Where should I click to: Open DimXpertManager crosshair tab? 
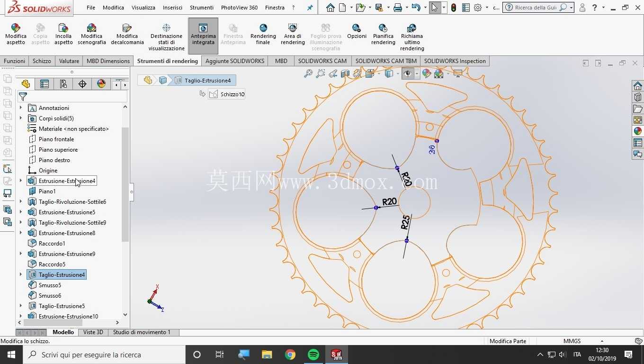[82, 84]
